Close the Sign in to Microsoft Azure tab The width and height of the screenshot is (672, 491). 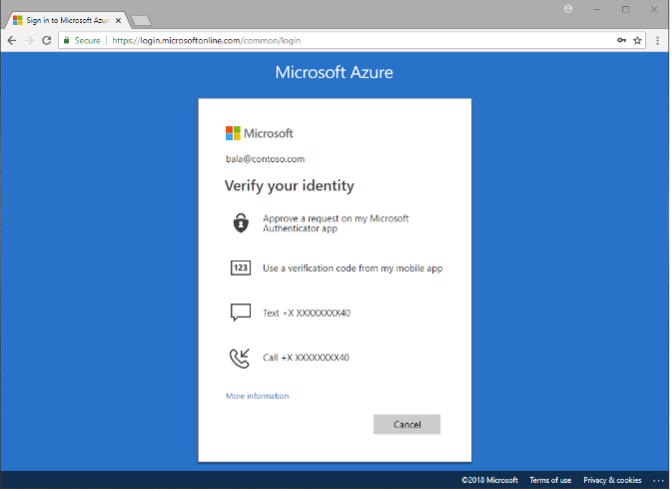pyautogui.click(x=119, y=21)
